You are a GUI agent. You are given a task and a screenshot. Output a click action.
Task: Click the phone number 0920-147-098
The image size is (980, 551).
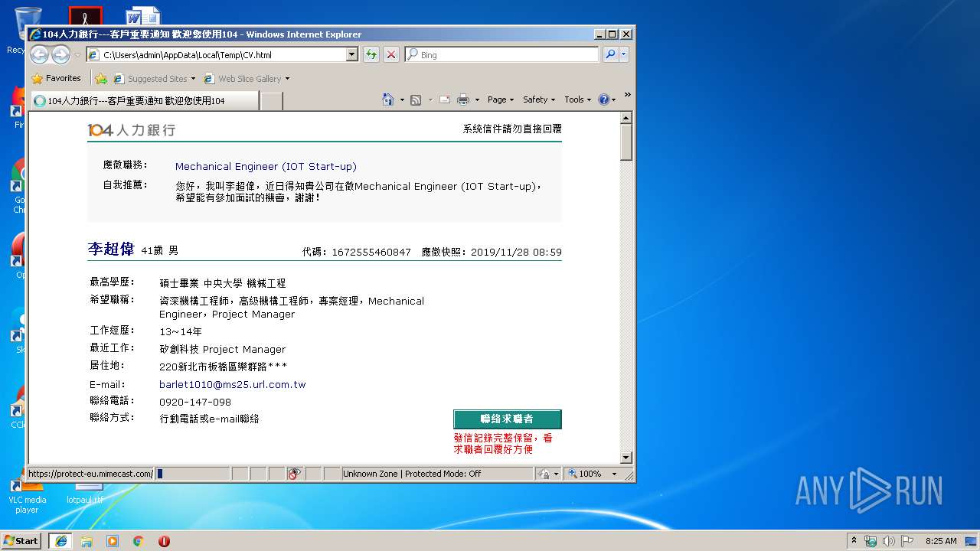click(195, 402)
